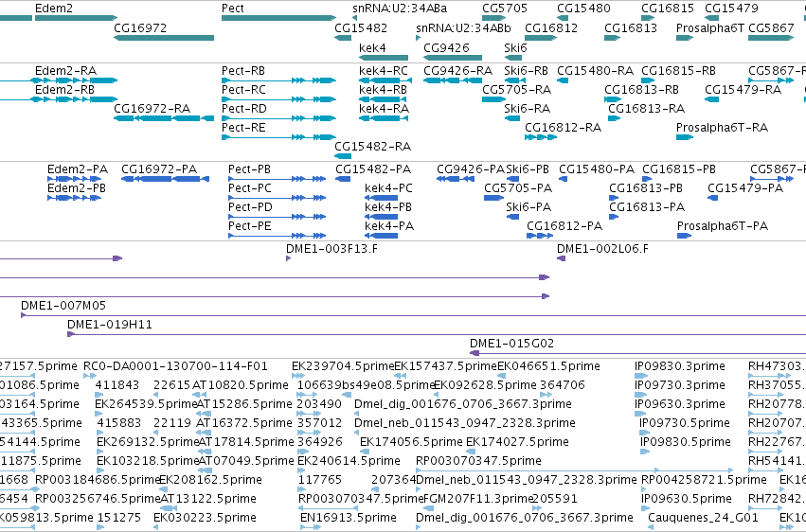Click transcript Pect-RD
The image size is (806, 532).
coord(278,118)
